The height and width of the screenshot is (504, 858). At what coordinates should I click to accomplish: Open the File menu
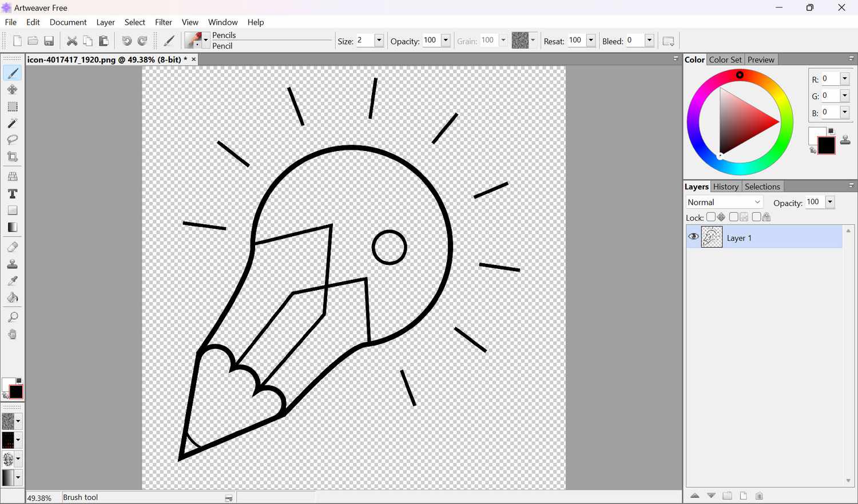coord(11,22)
